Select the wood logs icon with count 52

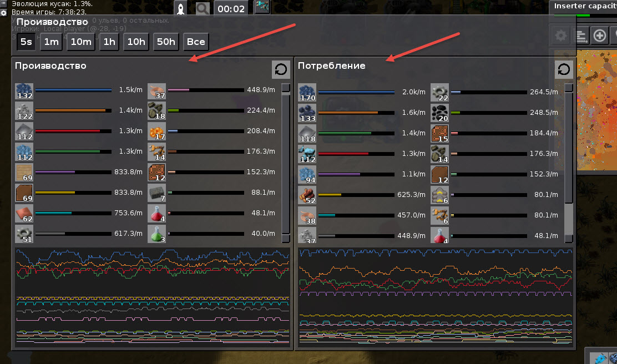[307, 195]
